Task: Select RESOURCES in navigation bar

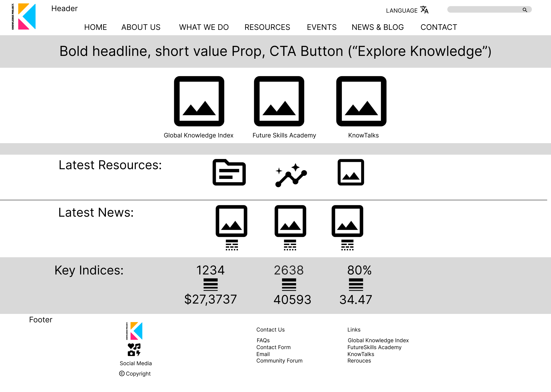Action: [267, 27]
